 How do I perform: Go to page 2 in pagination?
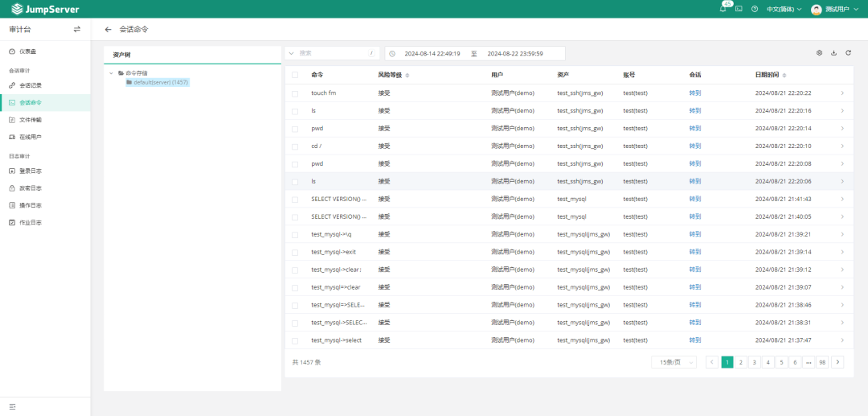(x=741, y=362)
